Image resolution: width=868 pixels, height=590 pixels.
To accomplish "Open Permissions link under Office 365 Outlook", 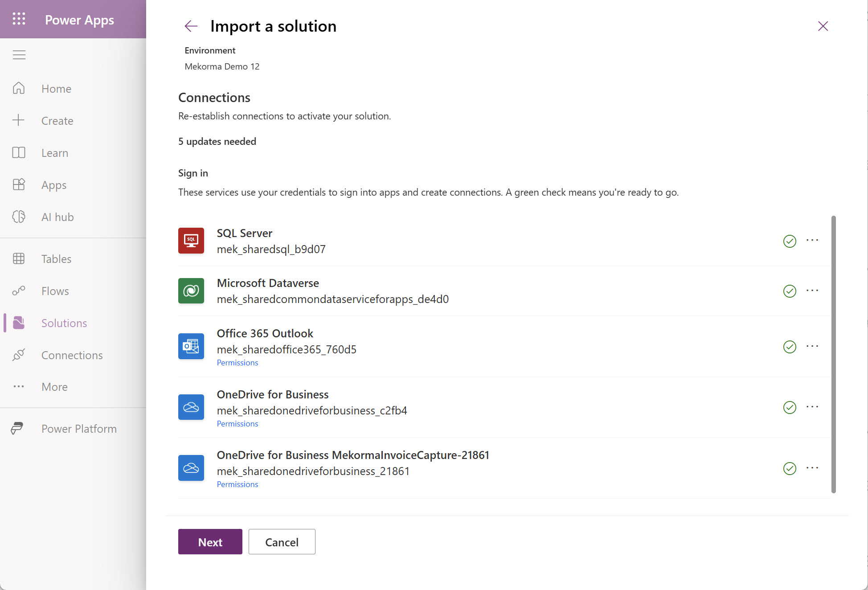I will (237, 363).
